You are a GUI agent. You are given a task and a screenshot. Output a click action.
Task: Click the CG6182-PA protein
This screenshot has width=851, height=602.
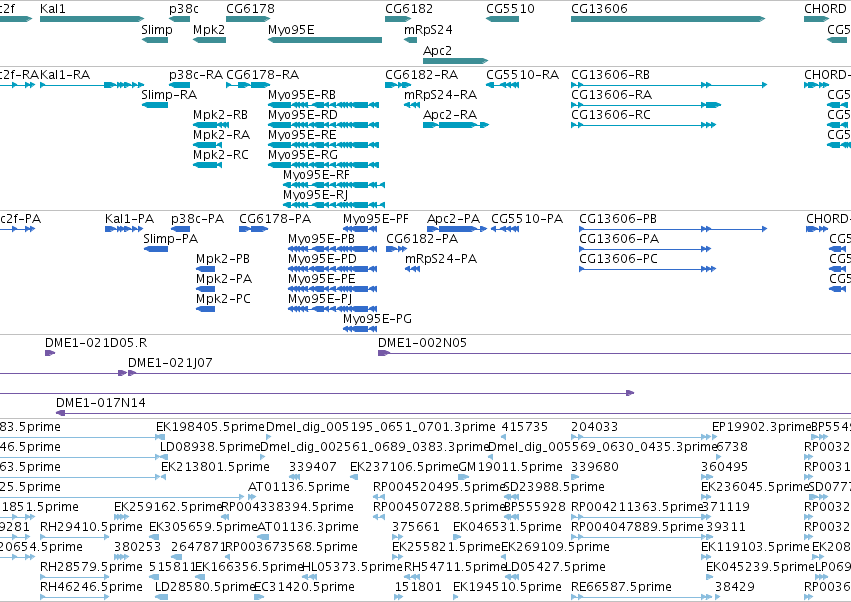click(x=396, y=249)
